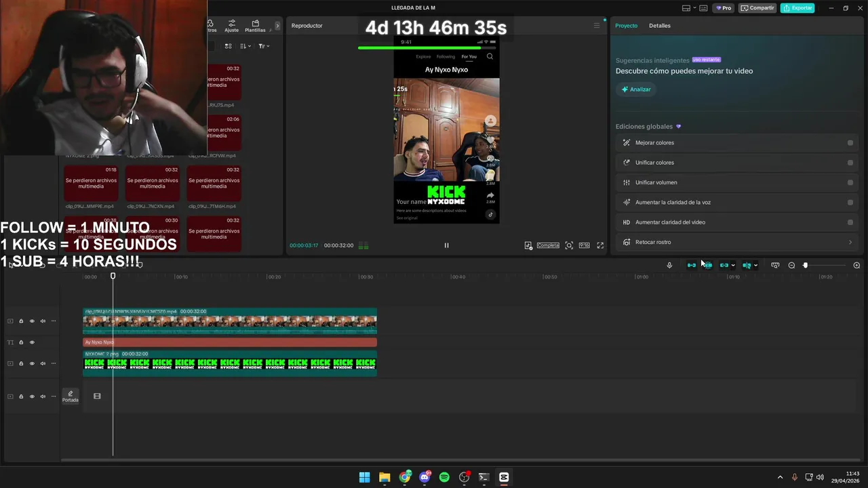868x488 pixels.
Task: Toggle main track magnet icon
Action: 691,265
